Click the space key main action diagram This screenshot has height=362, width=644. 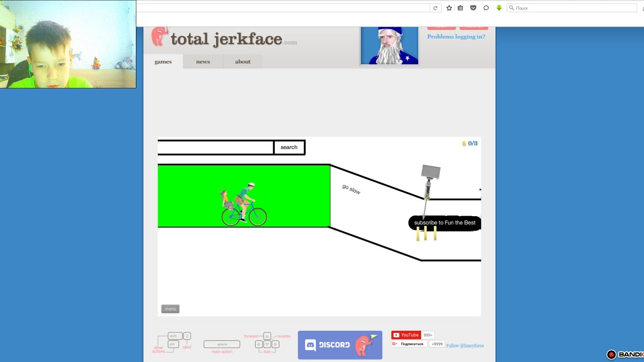tap(222, 344)
